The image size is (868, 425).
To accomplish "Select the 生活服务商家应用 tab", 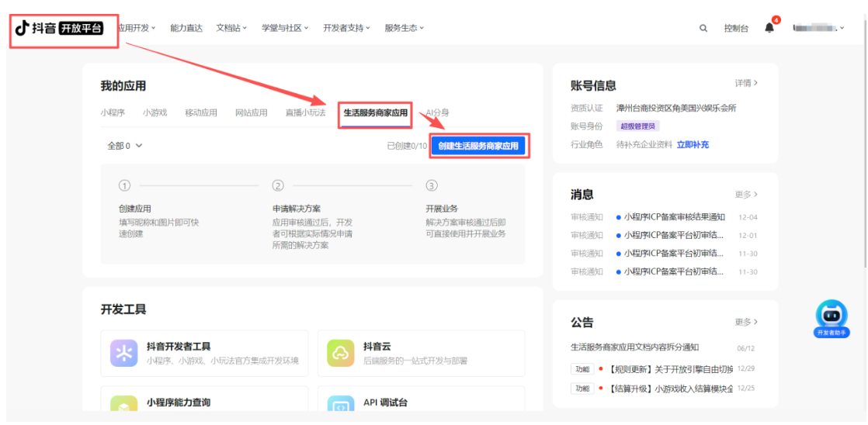I will [x=376, y=112].
